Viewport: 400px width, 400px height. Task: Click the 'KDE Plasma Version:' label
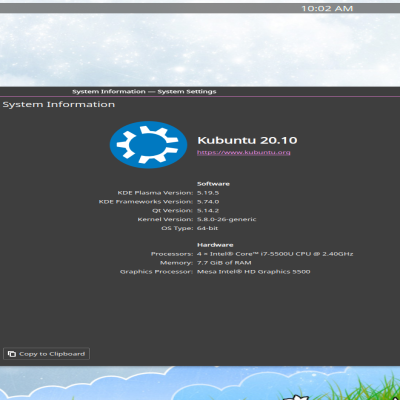(x=155, y=193)
